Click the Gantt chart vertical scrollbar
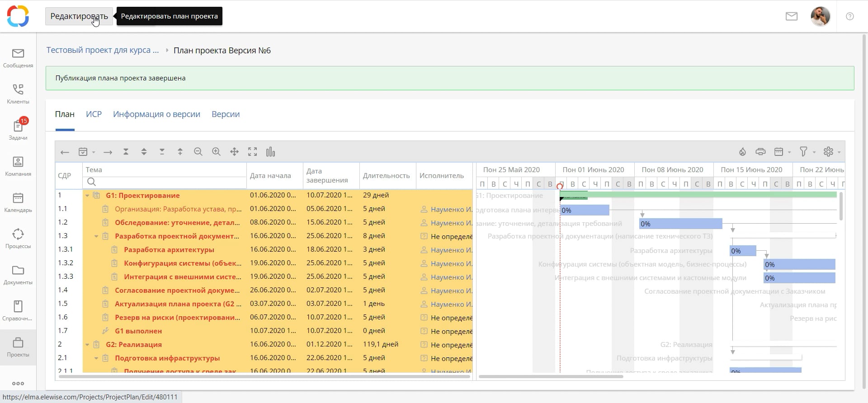The image size is (868, 403). tap(841, 206)
